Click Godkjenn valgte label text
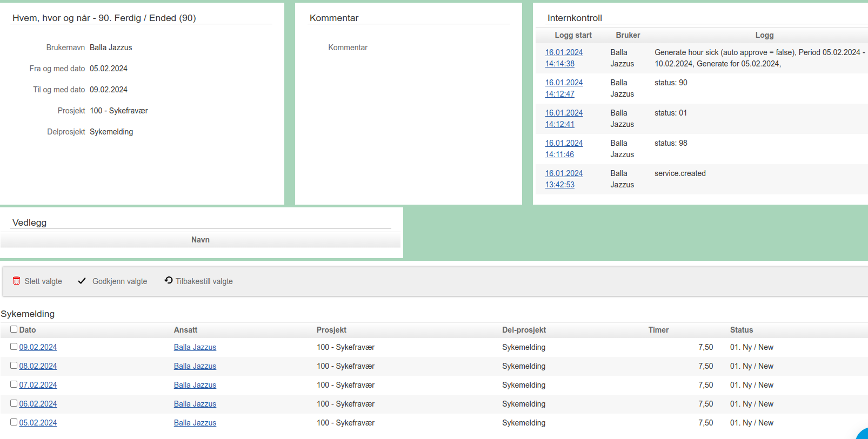The image size is (868, 439). coord(119,281)
